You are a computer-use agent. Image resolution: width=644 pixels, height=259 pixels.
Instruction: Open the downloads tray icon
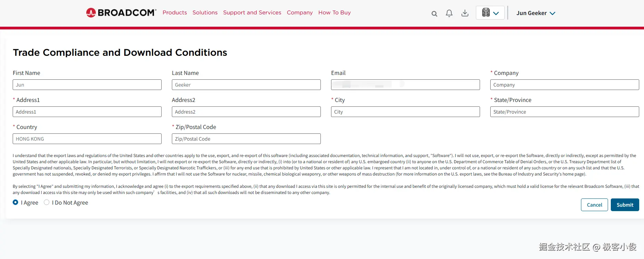(465, 13)
